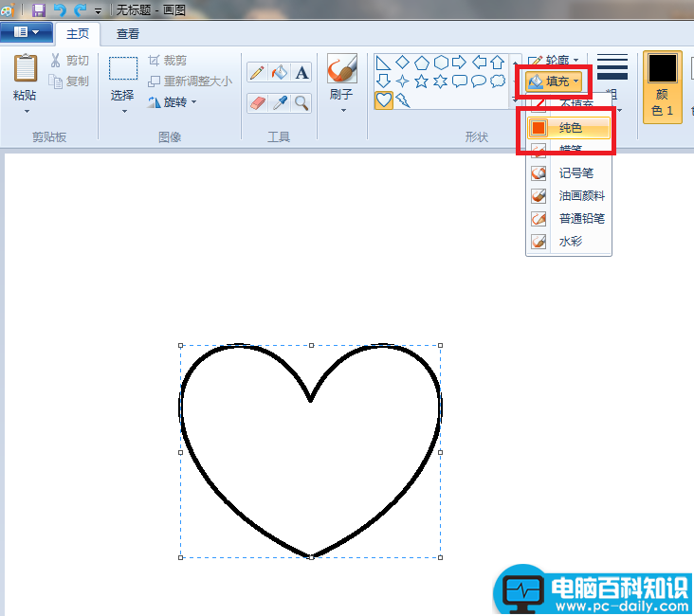Choose the rounded rectangle callout shape
The height and width of the screenshot is (616, 694).
460,81
